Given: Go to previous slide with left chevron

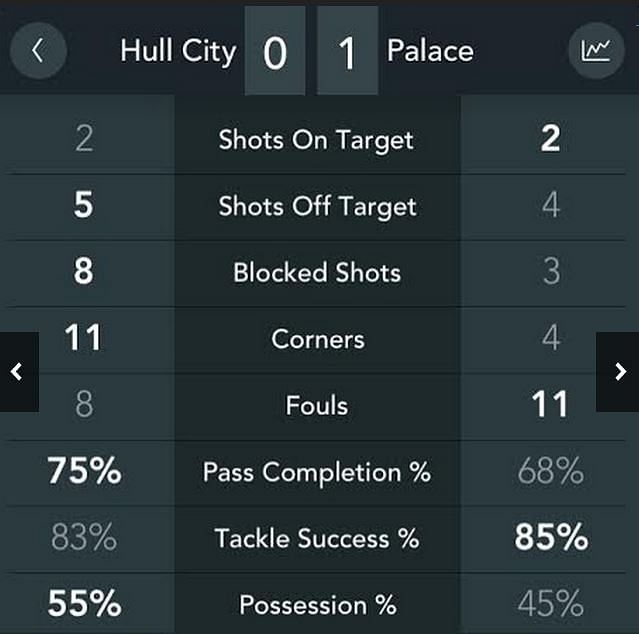Looking at the screenshot, I should click(x=19, y=372).
